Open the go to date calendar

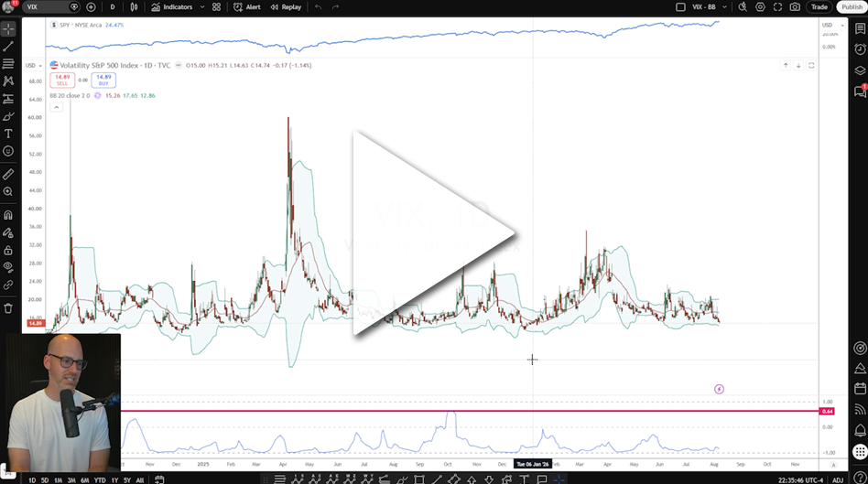(x=159, y=479)
